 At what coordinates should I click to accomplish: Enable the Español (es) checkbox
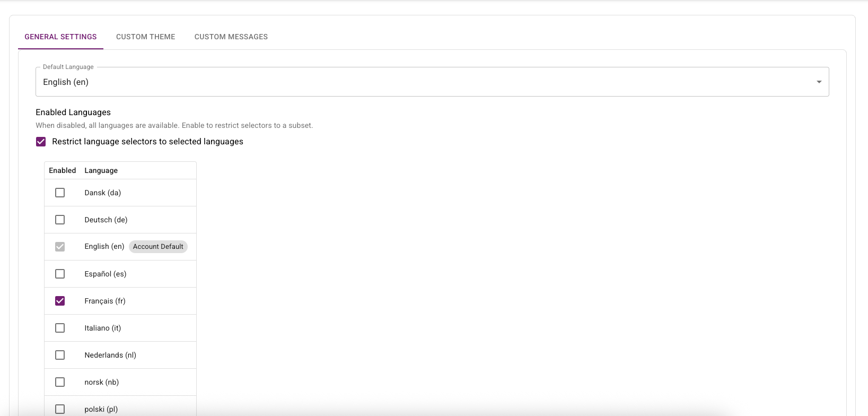(x=60, y=274)
